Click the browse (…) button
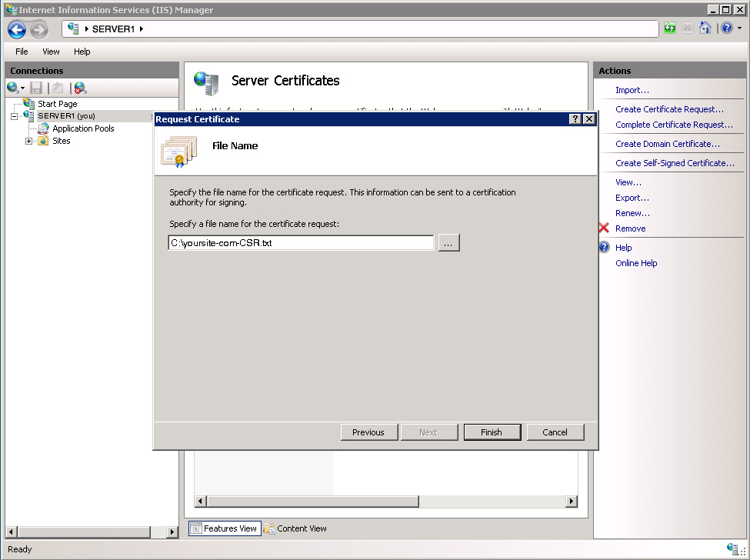 click(x=448, y=242)
